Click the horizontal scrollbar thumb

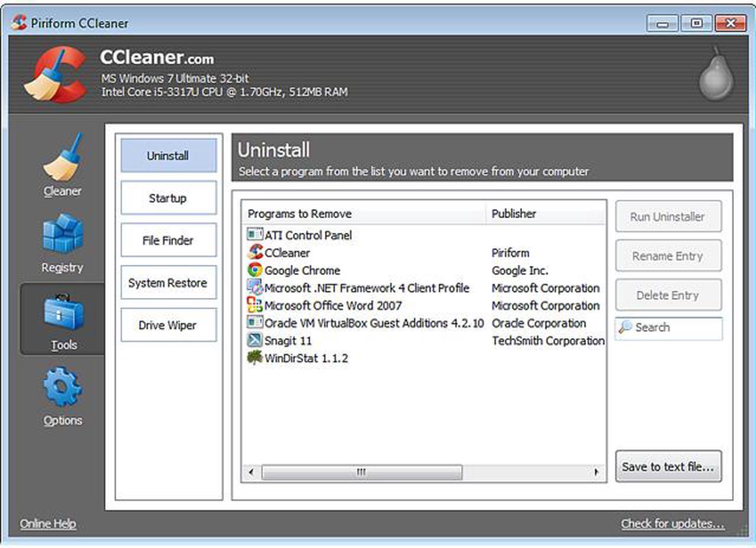coord(362,472)
